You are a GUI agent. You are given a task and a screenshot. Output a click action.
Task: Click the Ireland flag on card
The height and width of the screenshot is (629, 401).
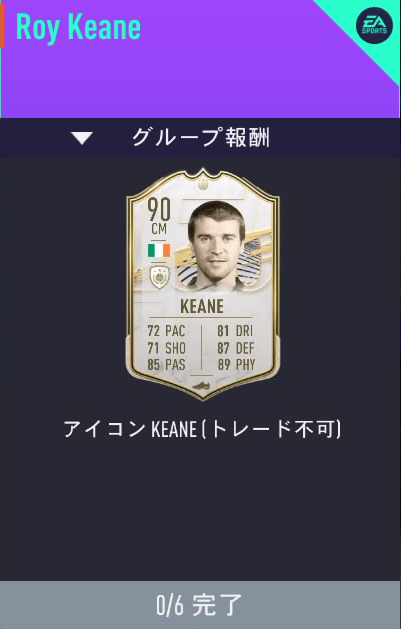click(x=159, y=250)
